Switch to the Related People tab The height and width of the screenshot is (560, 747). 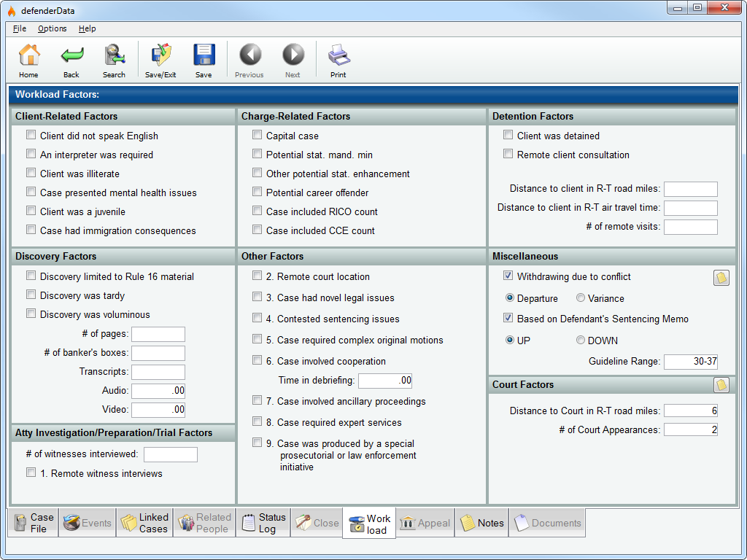click(204, 522)
